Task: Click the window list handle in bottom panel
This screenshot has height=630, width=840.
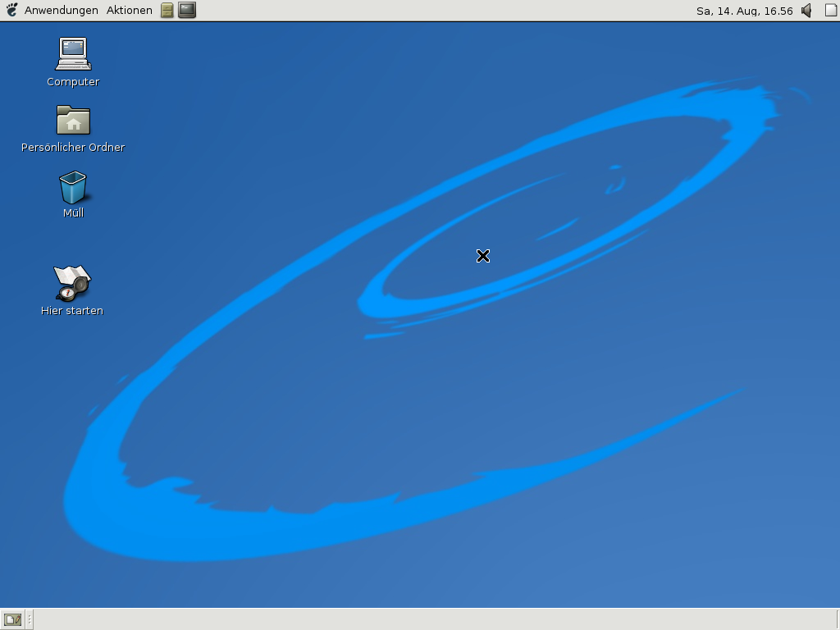Action: click(x=30, y=620)
